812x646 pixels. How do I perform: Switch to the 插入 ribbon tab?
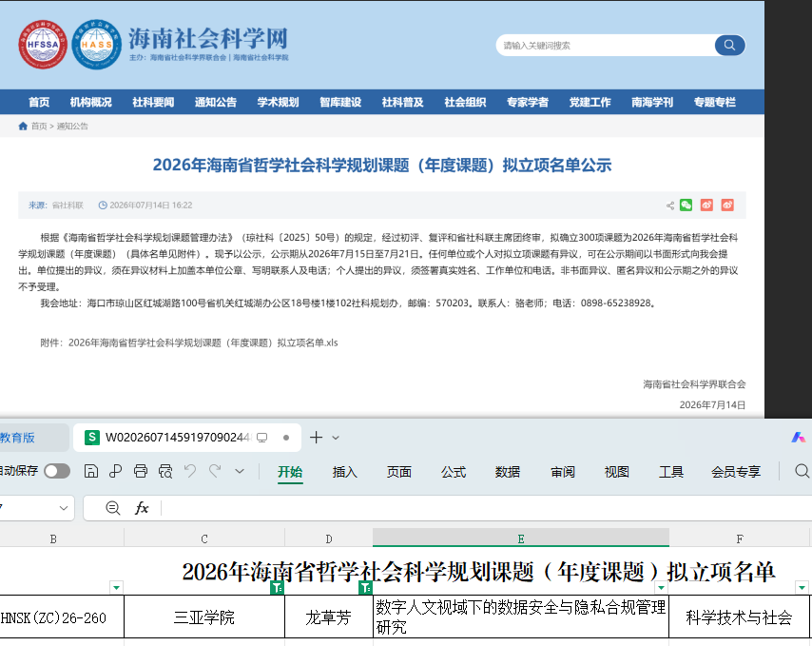(x=344, y=472)
